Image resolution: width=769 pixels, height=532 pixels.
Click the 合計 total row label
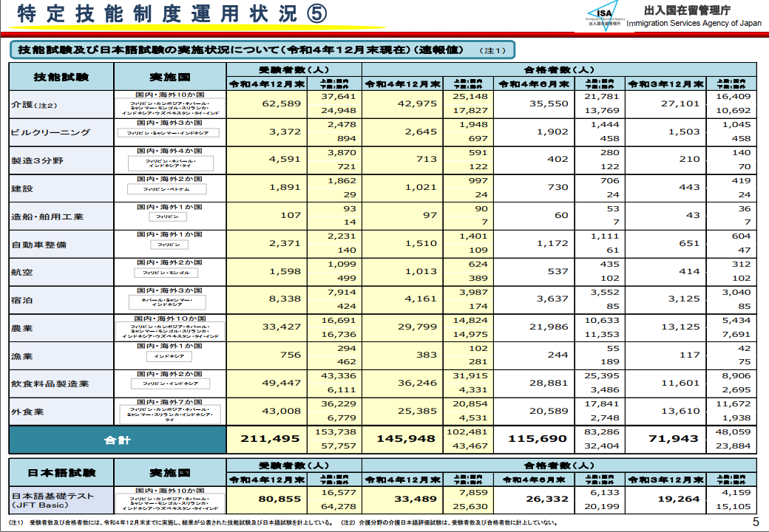point(118,440)
